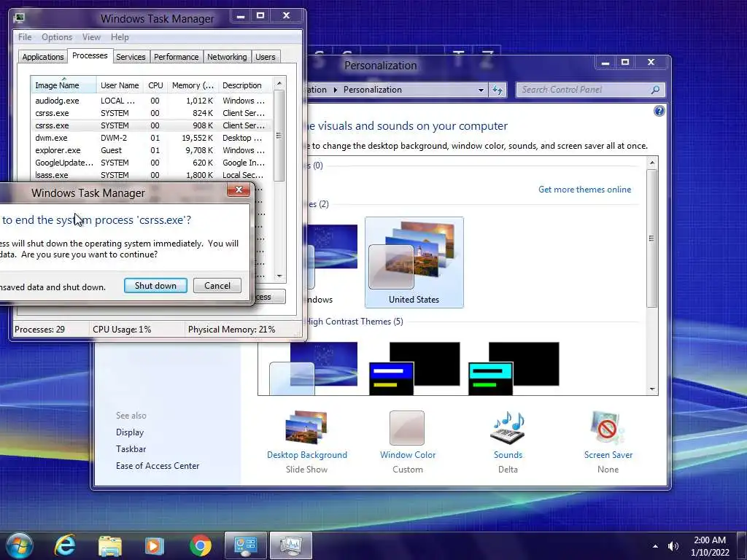
Task: Switch to the Performance tab
Action: 176,57
